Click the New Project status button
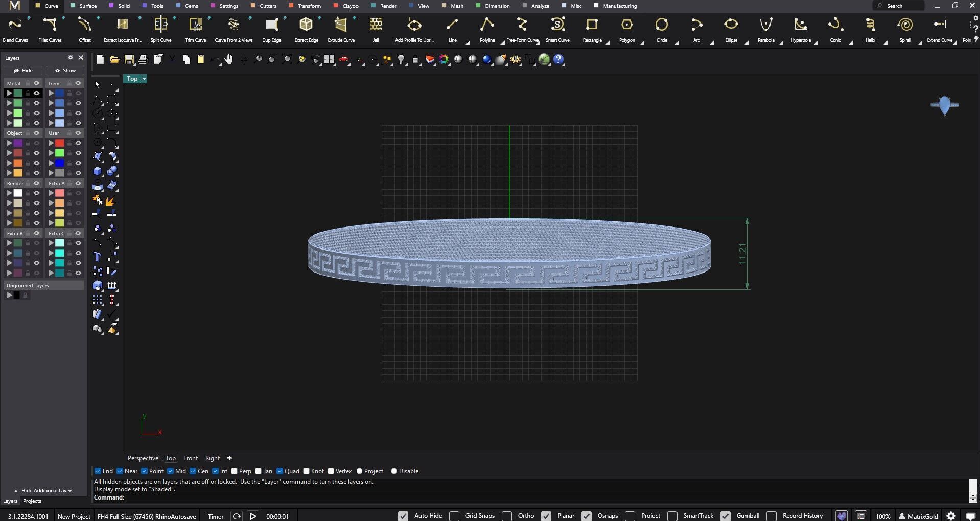 click(x=74, y=516)
